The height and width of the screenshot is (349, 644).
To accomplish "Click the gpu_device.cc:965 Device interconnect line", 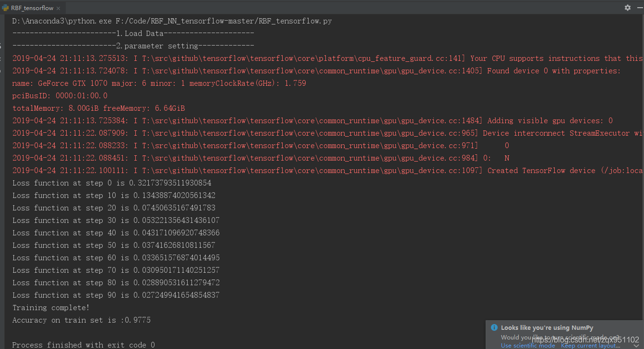I will point(327,133).
